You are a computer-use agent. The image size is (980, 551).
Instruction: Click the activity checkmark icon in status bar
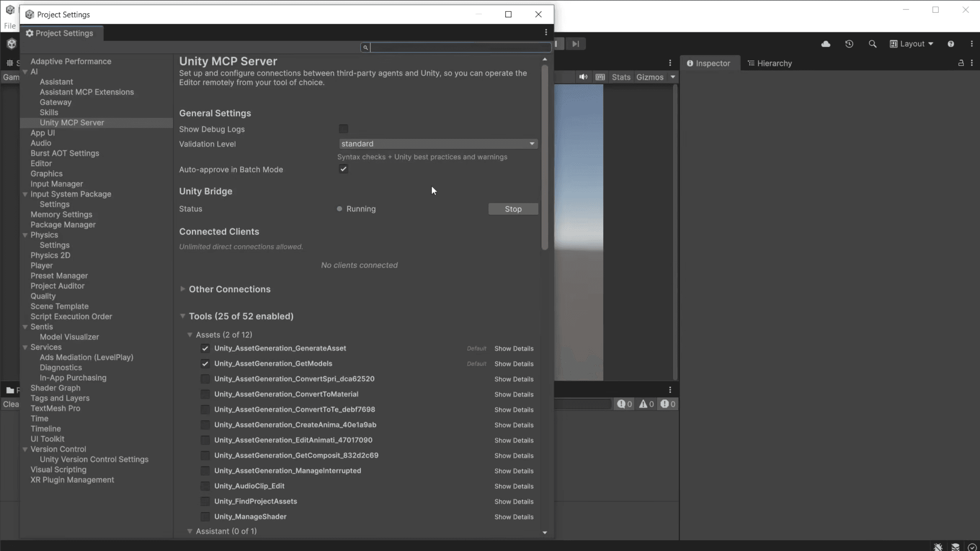tap(972, 547)
